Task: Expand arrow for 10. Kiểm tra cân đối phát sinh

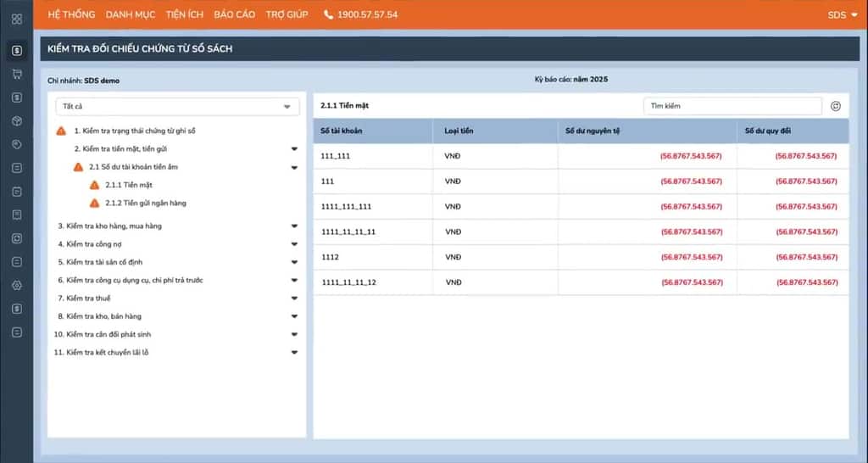Action: (x=294, y=334)
